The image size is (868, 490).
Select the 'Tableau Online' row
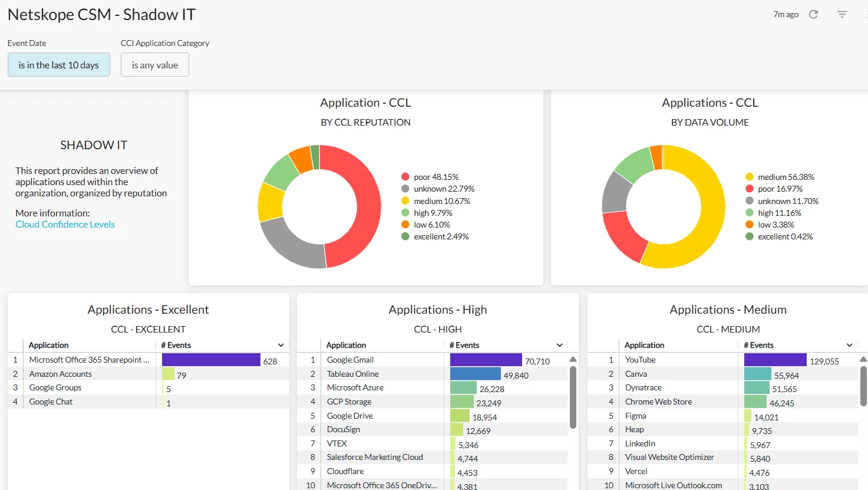click(432, 374)
